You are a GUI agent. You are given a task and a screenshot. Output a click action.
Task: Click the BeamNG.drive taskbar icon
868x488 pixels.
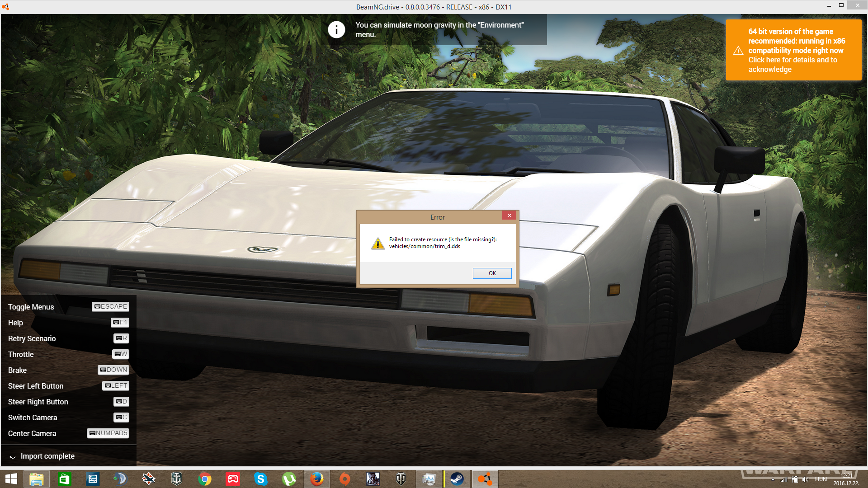tap(485, 479)
